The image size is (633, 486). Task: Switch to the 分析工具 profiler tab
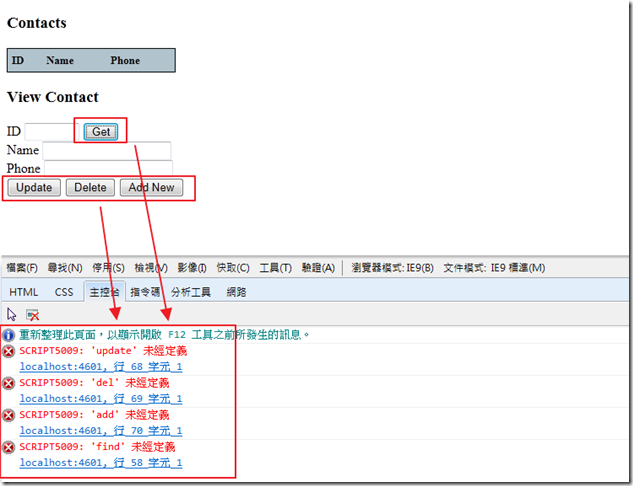point(191,292)
